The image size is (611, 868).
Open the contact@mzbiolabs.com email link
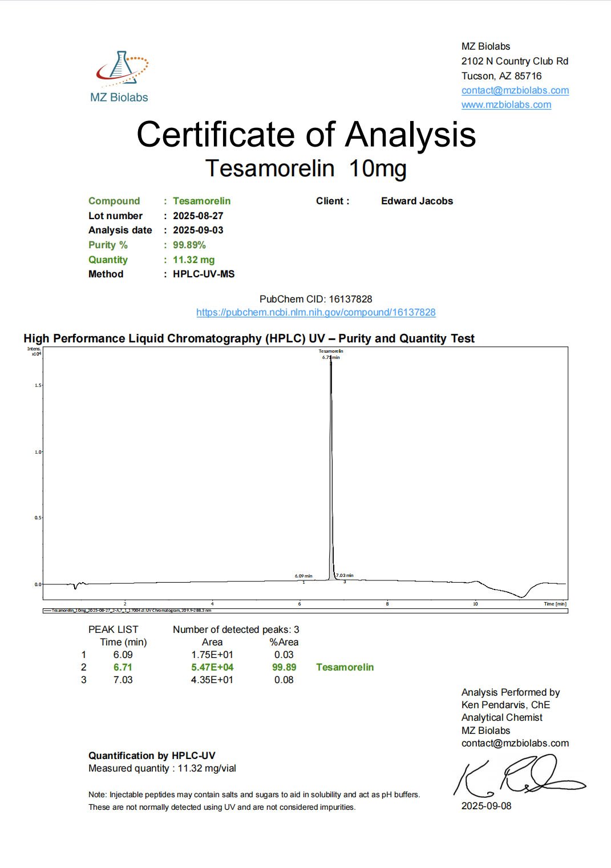(515, 90)
